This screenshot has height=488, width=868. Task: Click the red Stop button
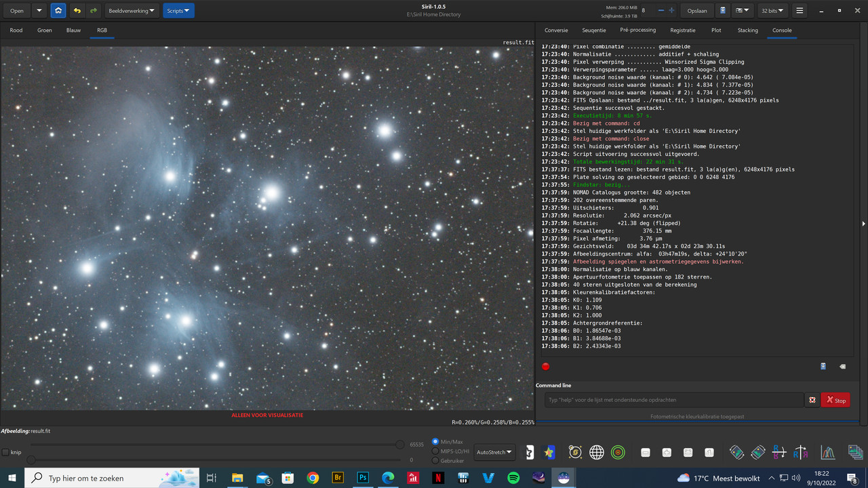pyautogui.click(x=835, y=400)
